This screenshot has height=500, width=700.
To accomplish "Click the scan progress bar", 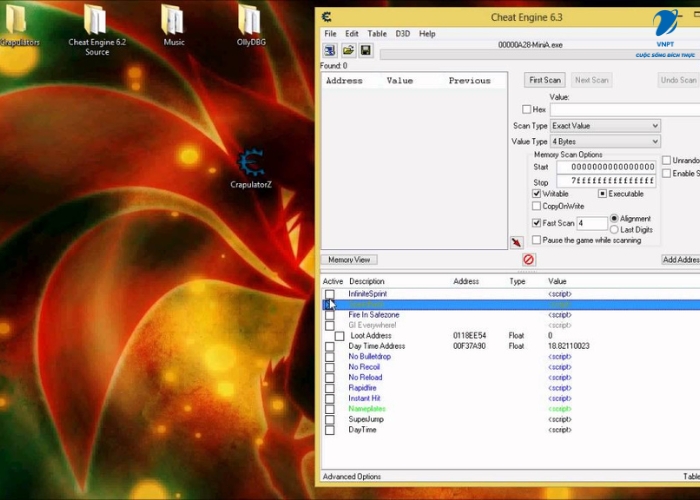I will [x=540, y=54].
